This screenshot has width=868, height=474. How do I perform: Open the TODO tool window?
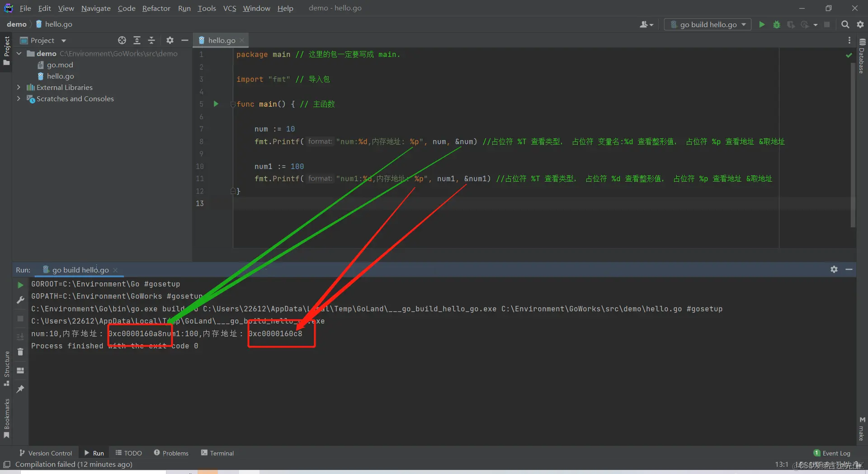(129, 453)
